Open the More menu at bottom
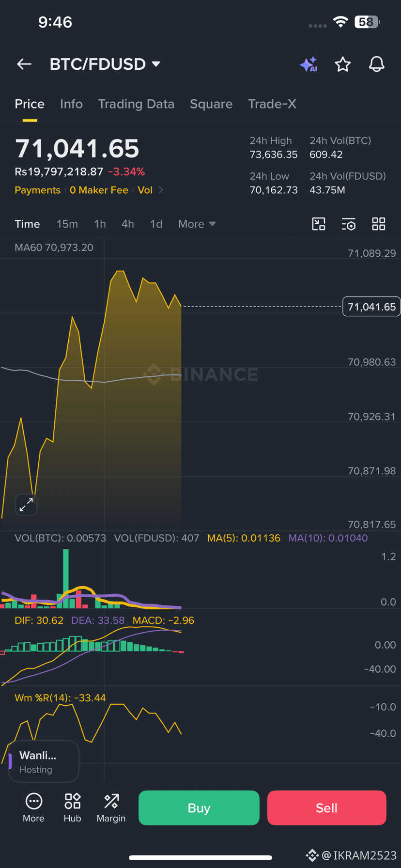Viewport: 401px width, 868px height. 33,808
